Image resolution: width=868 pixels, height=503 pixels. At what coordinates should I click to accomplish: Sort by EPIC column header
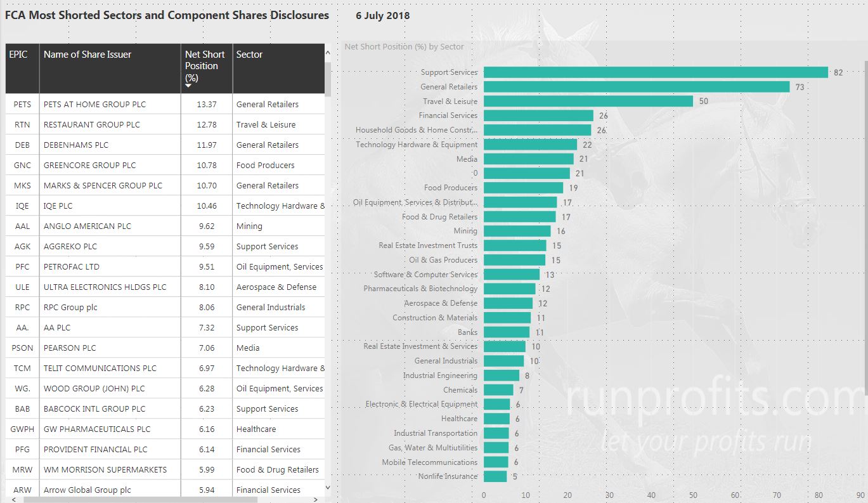click(22, 69)
